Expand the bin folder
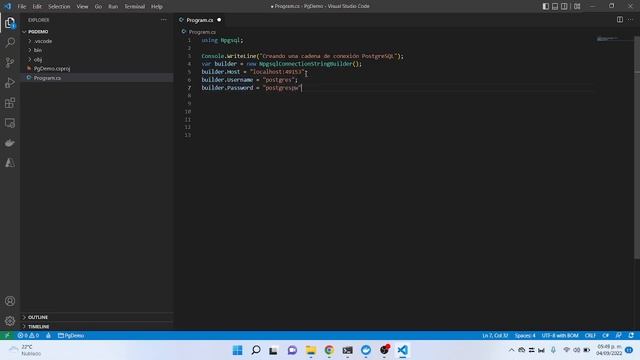Screen dimensions: 640x360 38,50
